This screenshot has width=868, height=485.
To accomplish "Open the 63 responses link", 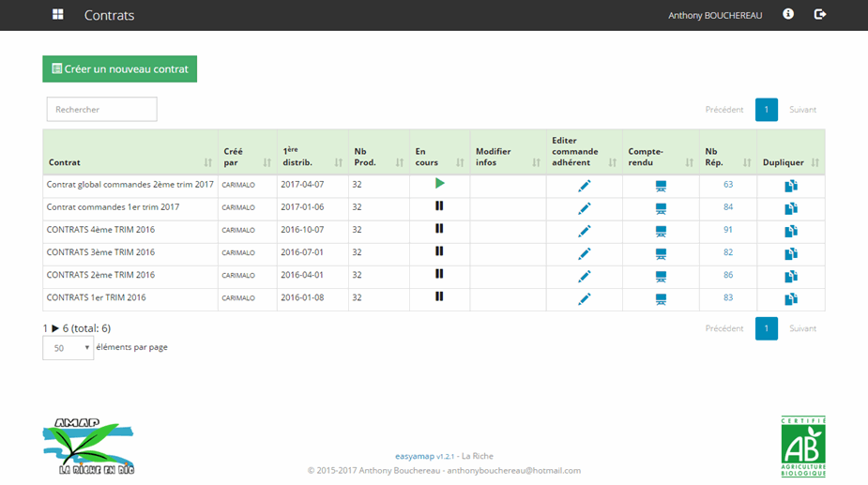I will click(x=727, y=185).
